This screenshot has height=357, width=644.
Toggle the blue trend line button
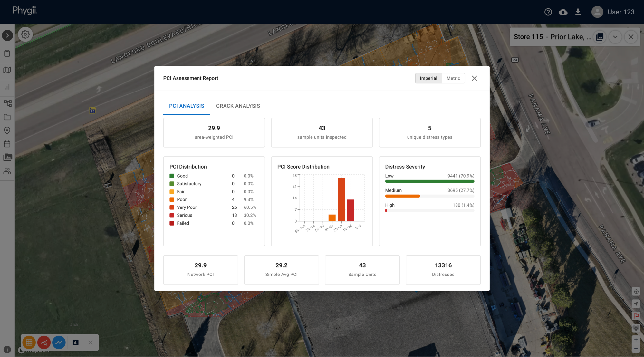(x=59, y=343)
